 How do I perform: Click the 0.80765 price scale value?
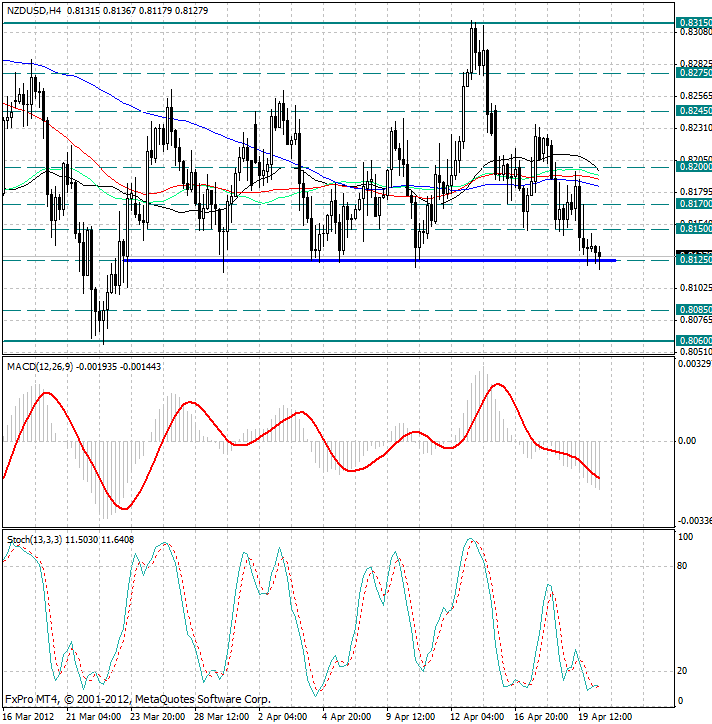pos(695,320)
